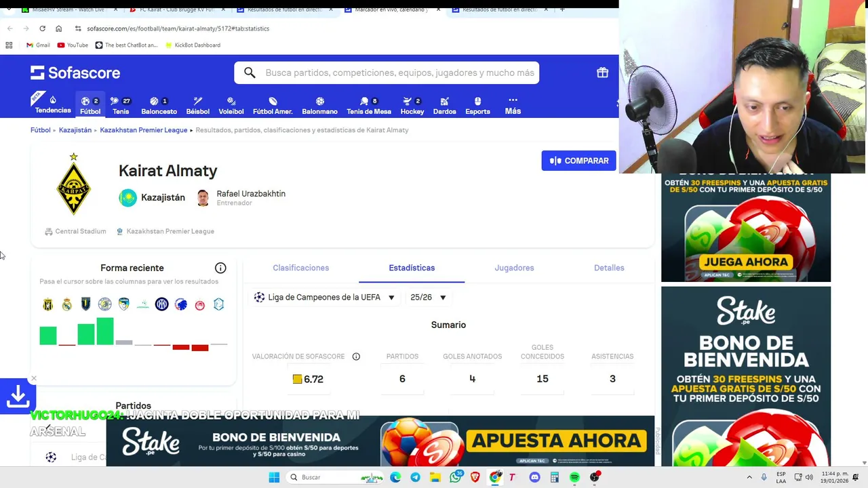Open Spotify from the taskbar
Image resolution: width=868 pixels, height=488 pixels.
574,477
